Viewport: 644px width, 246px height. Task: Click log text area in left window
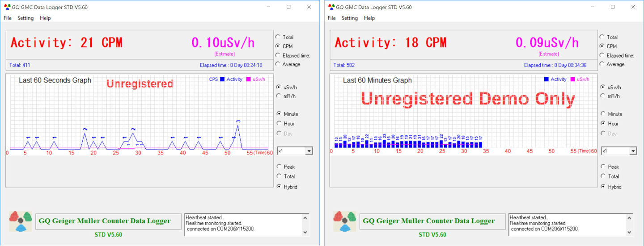pos(243,225)
